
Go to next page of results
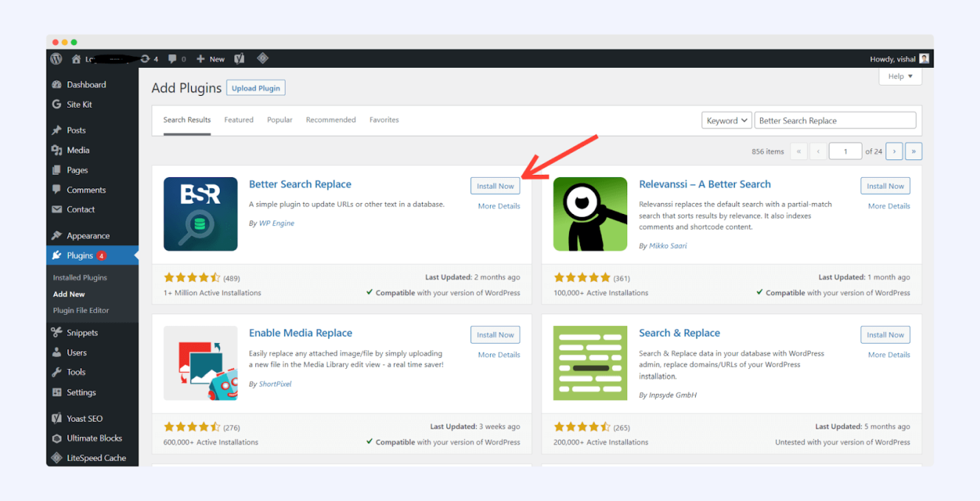[894, 151]
